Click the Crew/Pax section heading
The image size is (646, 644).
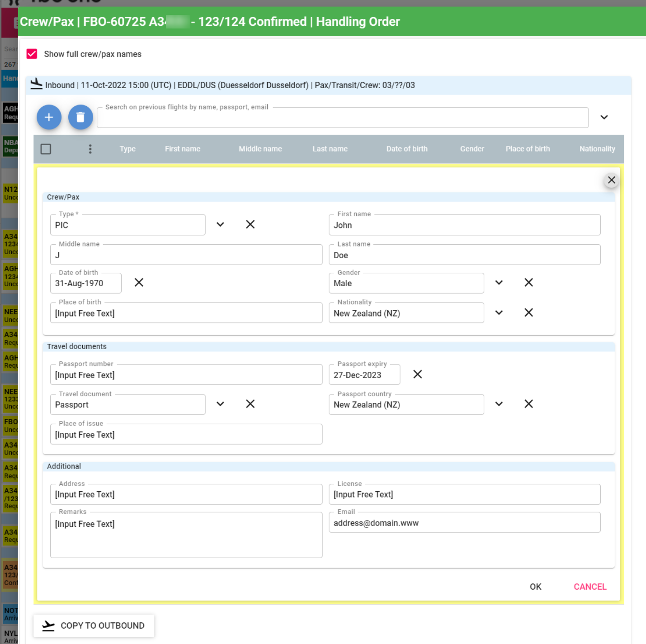coord(63,197)
